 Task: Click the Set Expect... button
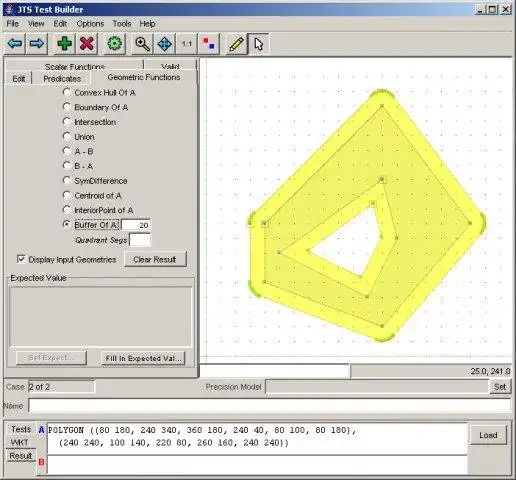tap(51, 358)
